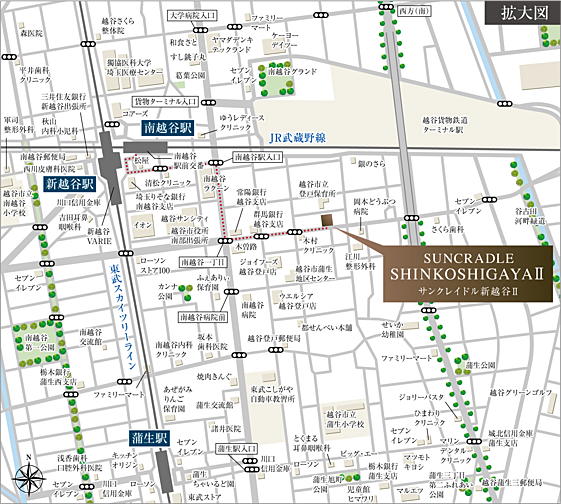Screen dimensions: 561x504
Task: Click the 南越谷病院前 intersection label
Action: (203, 317)
